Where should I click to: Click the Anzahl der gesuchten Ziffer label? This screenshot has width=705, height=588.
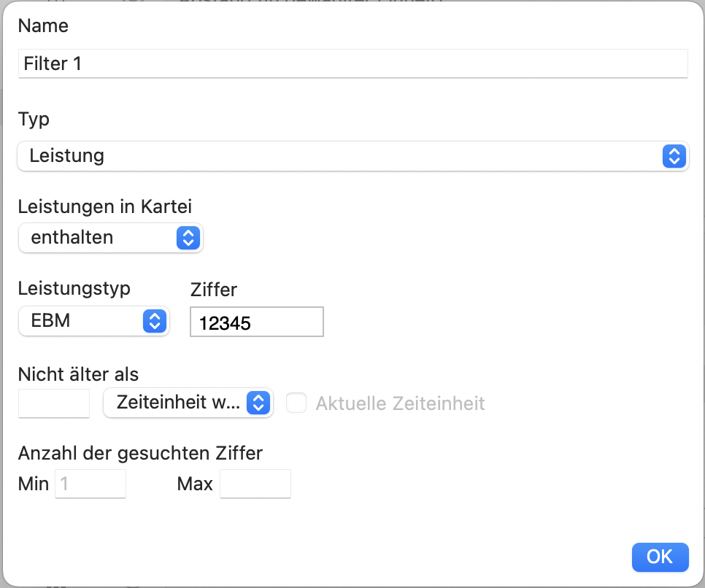(140, 453)
